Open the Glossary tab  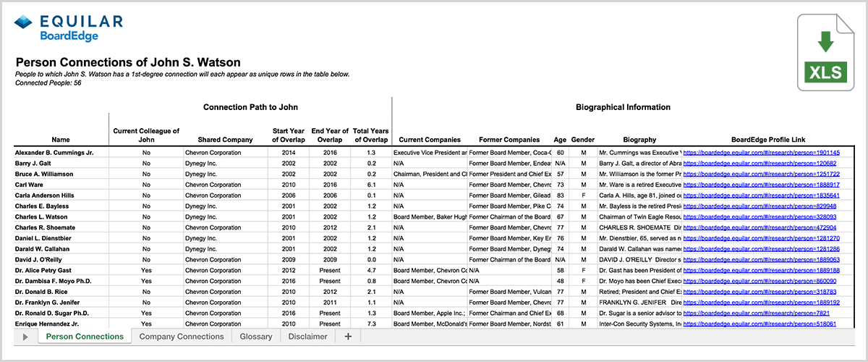click(x=256, y=336)
